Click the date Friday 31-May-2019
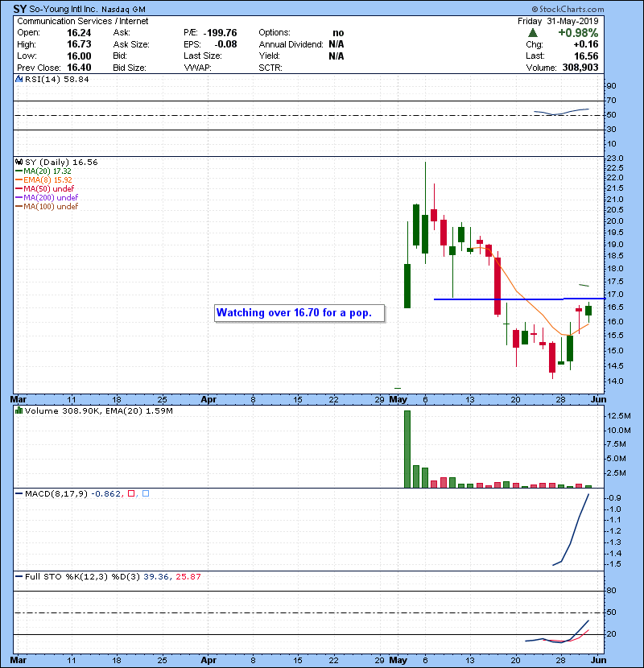This screenshot has width=644, height=668. 558,21
